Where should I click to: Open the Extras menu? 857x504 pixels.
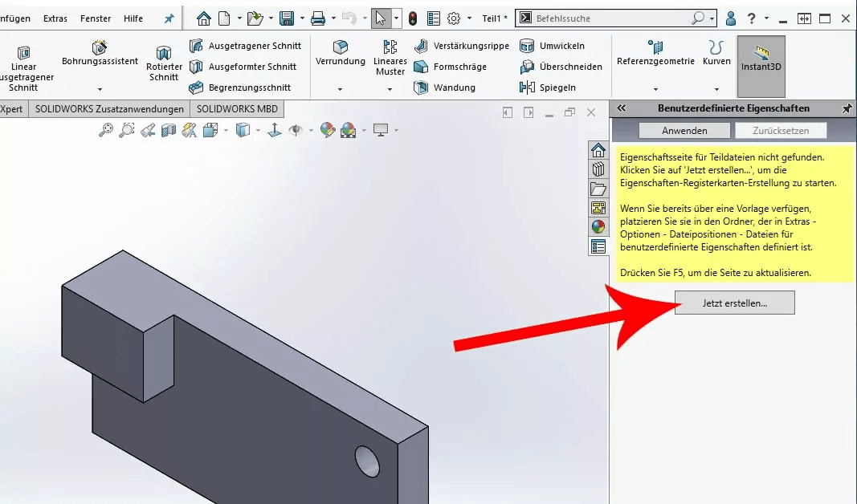(x=55, y=18)
